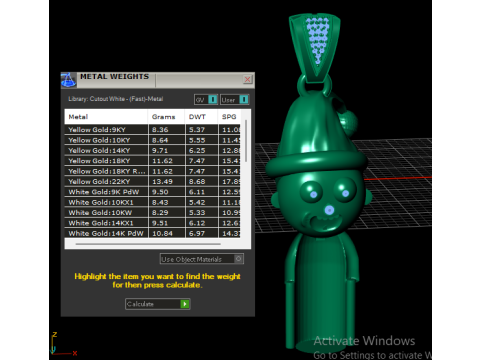Select the Yellow Gold:10KY row
The image size is (480, 360).
(x=152, y=140)
